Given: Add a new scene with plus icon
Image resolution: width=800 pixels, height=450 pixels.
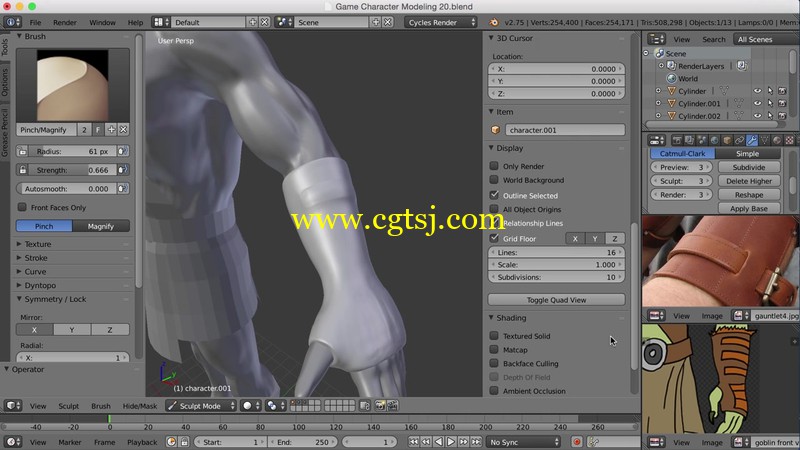Looking at the screenshot, I should 376,22.
